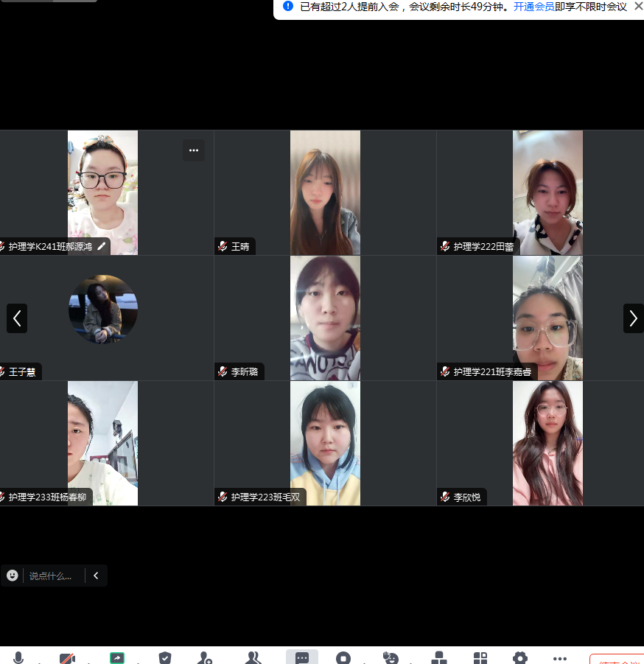The width and height of the screenshot is (644, 664).
Task: Click the invite participants icon
Action: (206, 657)
